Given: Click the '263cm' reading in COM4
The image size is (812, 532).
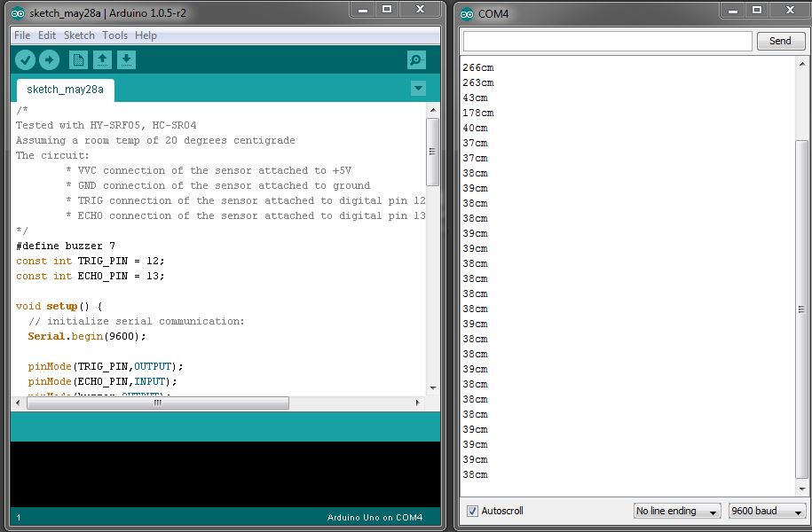Looking at the screenshot, I should click(x=478, y=82).
